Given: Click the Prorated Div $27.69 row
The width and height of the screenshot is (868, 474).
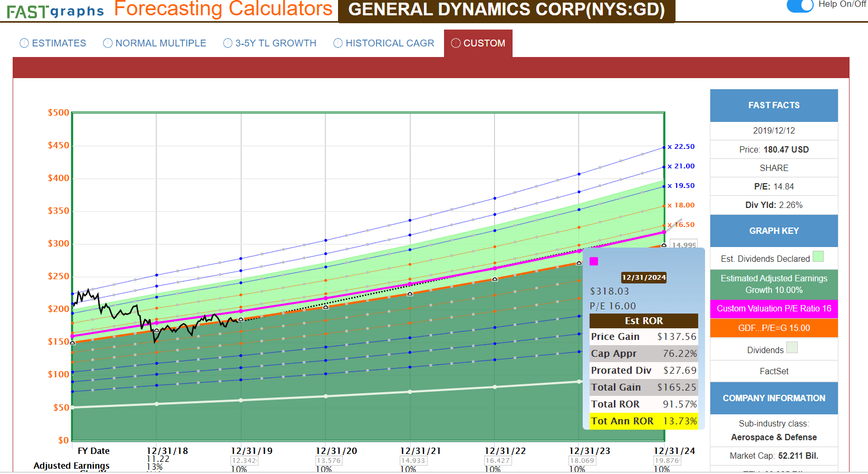Looking at the screenshot, I should (x=644, y=370).
